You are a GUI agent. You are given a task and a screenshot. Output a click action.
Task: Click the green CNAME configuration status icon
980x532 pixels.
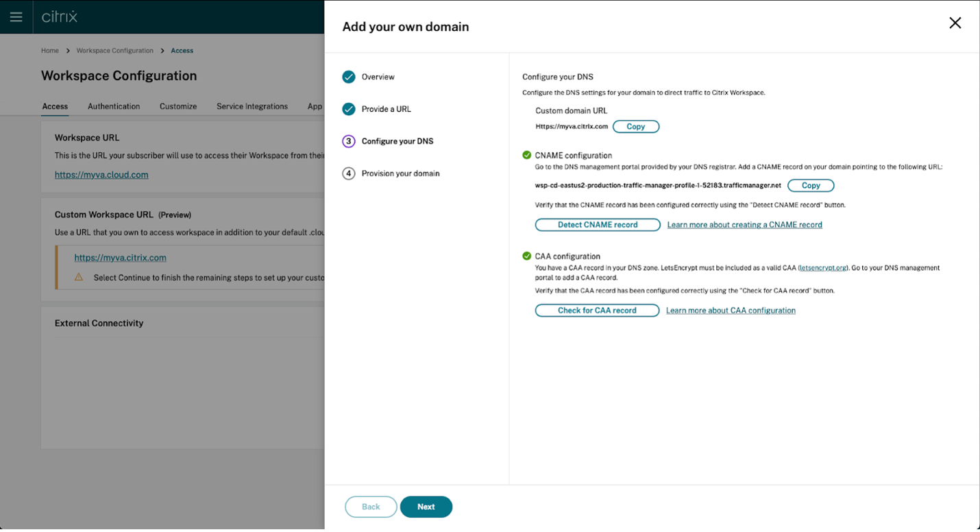(x=526, y=155)
